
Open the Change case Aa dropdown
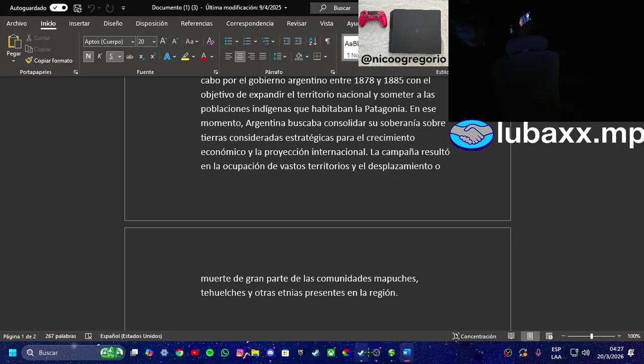(192, 41)
